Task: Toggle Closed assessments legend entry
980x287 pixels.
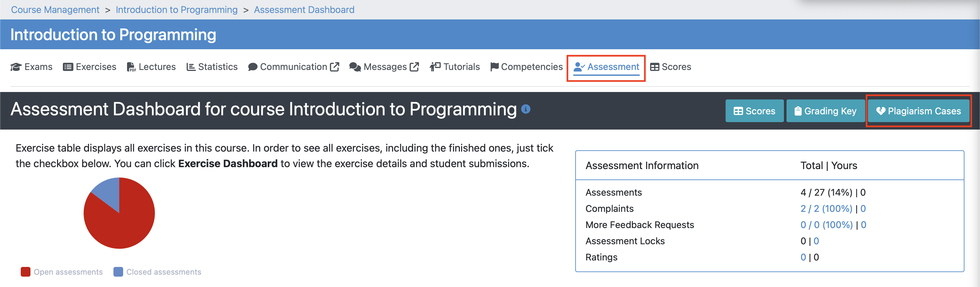Action: (x=157, y=272)
